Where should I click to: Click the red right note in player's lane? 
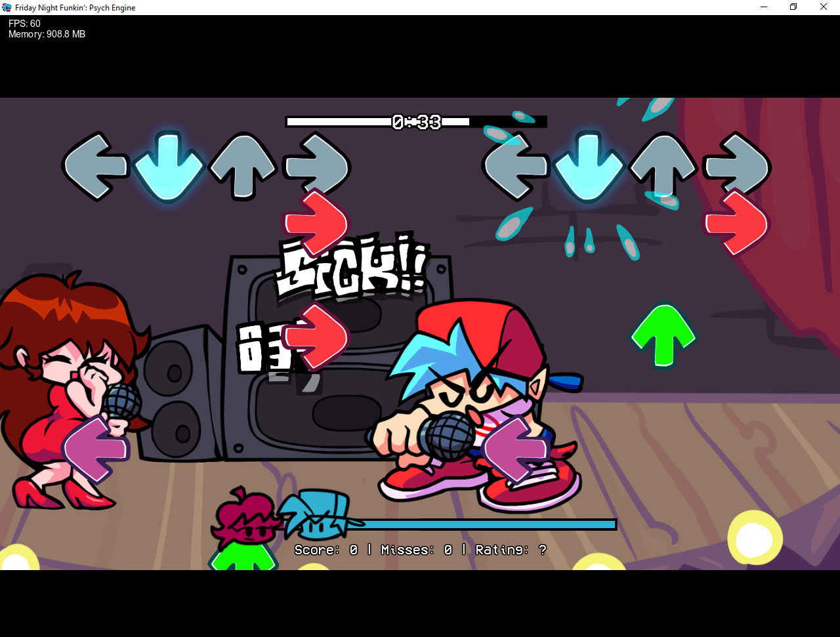click(736, 224)
